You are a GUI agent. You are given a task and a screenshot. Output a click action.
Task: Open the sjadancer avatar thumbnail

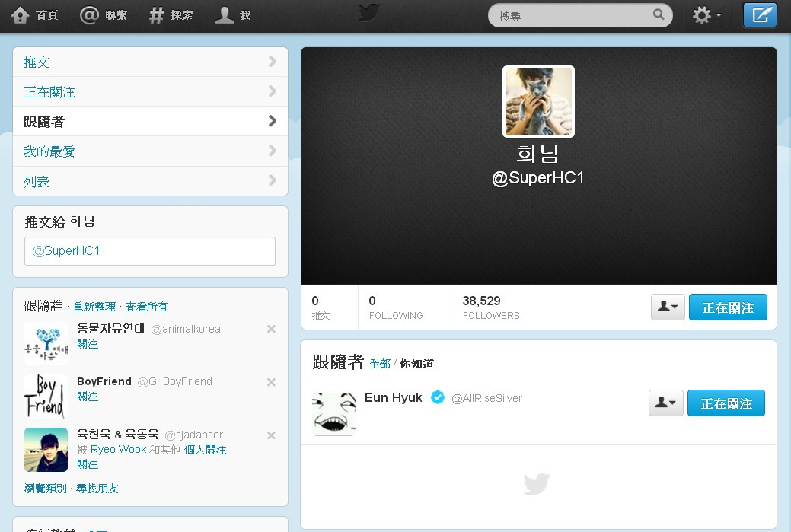click(46, 450)
